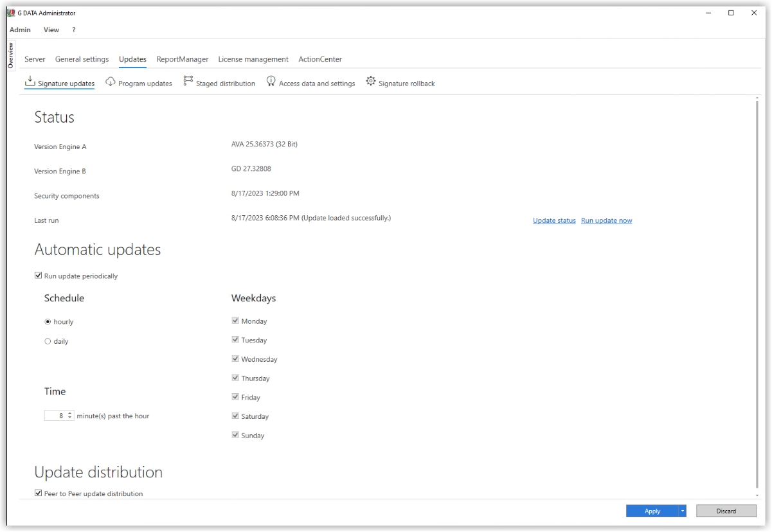Toggle Peer to Peer update distribution
This screenshot has height=532, width=772.
click(38, 493)
